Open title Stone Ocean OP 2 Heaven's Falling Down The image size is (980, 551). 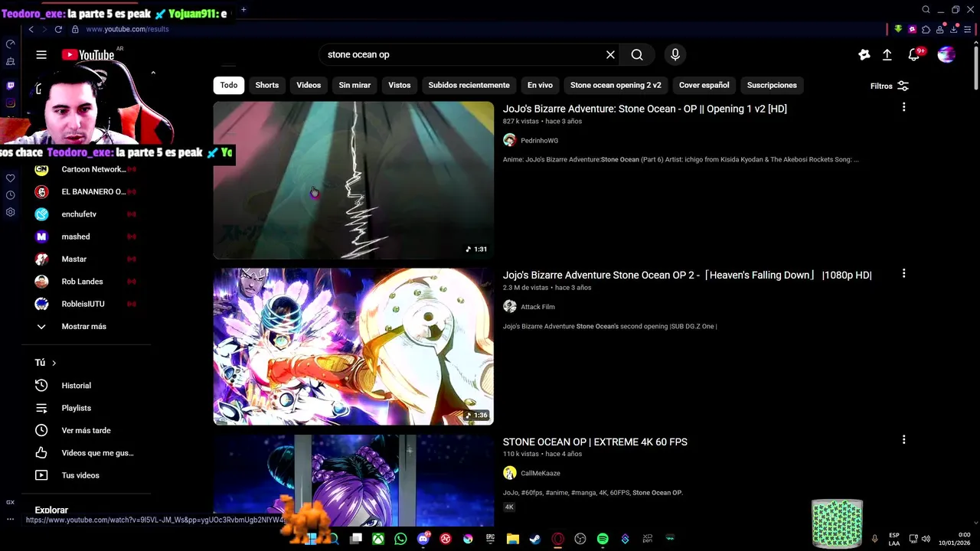(x=687, y=275)
